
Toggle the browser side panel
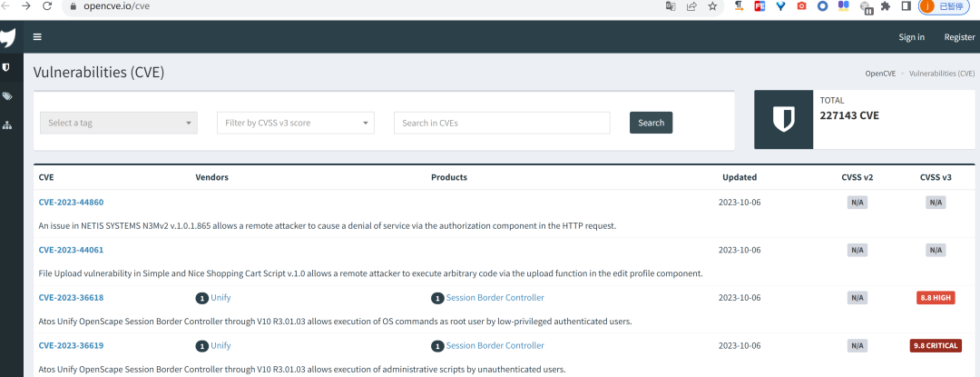pyautogui.click(x=906, y=6)
